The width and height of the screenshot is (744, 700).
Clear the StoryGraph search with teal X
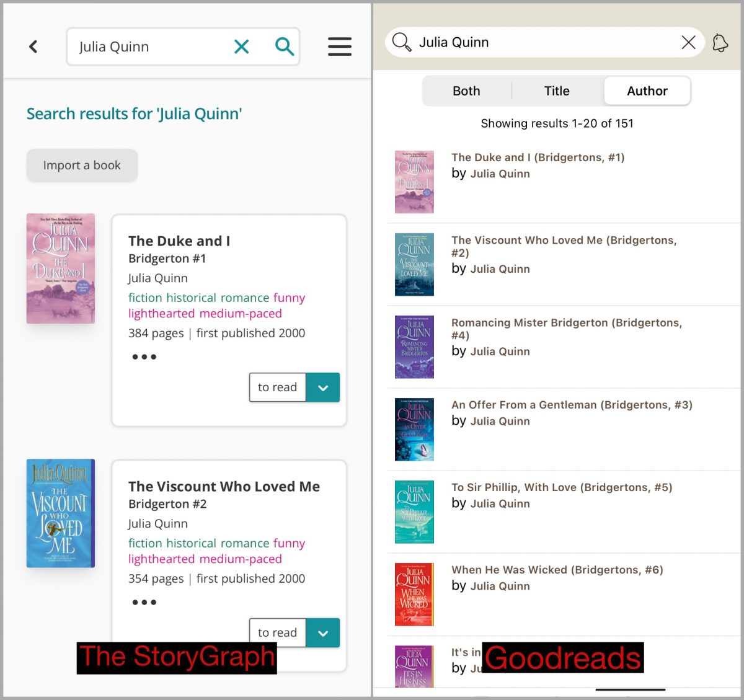pyautogui.click(x=241, y=47)
